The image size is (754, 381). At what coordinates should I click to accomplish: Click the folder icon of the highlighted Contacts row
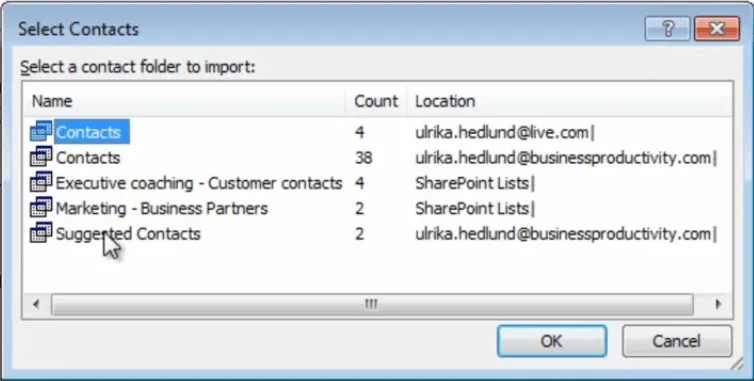(x=41, y=131)
